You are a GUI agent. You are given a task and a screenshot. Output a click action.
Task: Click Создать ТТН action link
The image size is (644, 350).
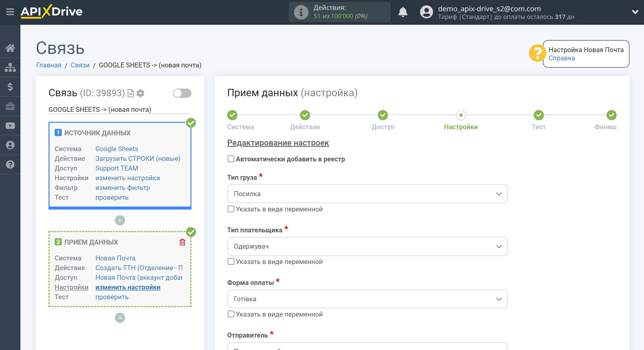coord(139,268)
